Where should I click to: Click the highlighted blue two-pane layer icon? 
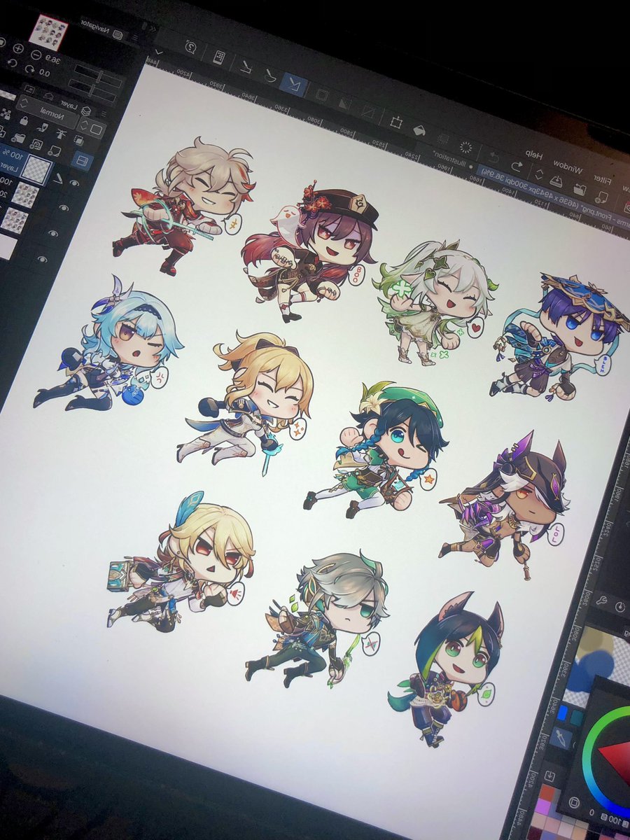tap(83, 162)
